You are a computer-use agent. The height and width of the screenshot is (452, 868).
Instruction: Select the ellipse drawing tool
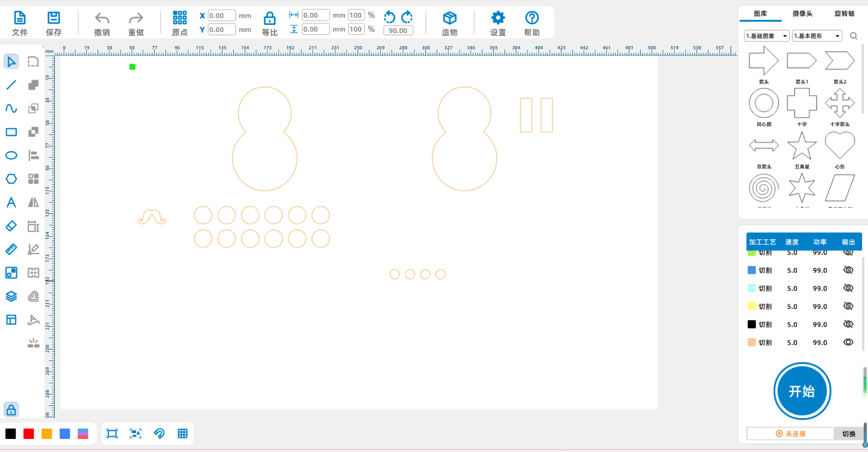pyautogui.click(x=11, y=156)
